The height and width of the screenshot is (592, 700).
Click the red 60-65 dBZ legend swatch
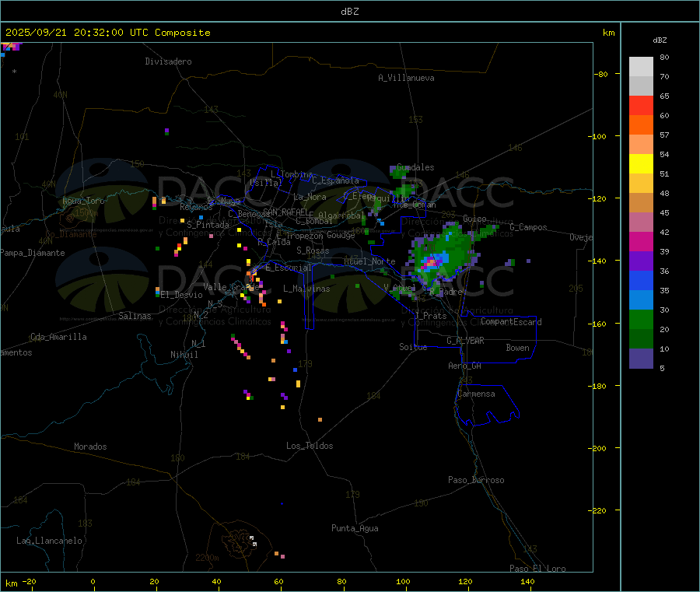pyautogui.click(x=641, y=105)
